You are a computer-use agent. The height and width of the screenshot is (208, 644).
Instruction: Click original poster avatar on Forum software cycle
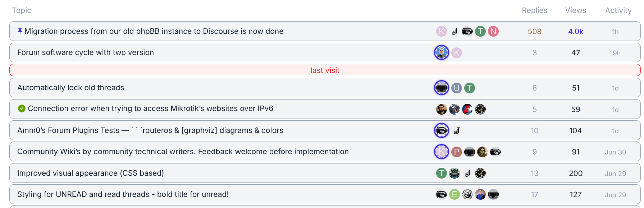[x=442, y=52]
